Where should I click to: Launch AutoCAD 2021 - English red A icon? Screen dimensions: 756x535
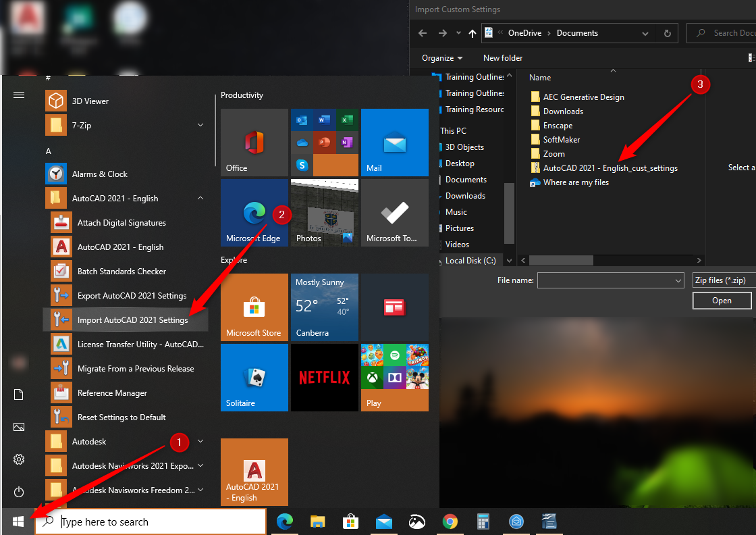[61, 247]
